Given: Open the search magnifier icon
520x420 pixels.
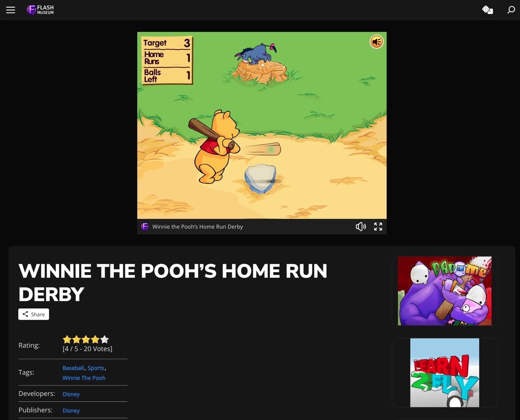Looking at the screenshot, I should pyautogui.click(x=511, y=10).
